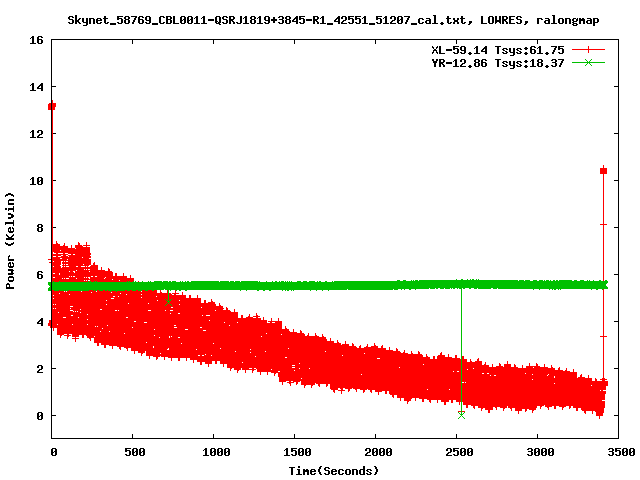Click the red spike marker near 13 Kelvin
Viewport: 640px width, 480px height.
coord(52,107)
